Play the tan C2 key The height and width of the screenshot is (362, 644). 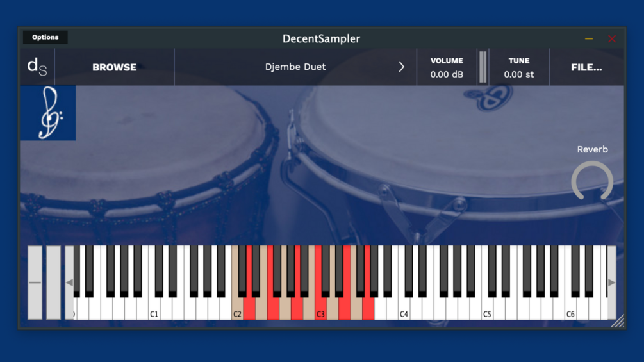(x=237, y=309)
